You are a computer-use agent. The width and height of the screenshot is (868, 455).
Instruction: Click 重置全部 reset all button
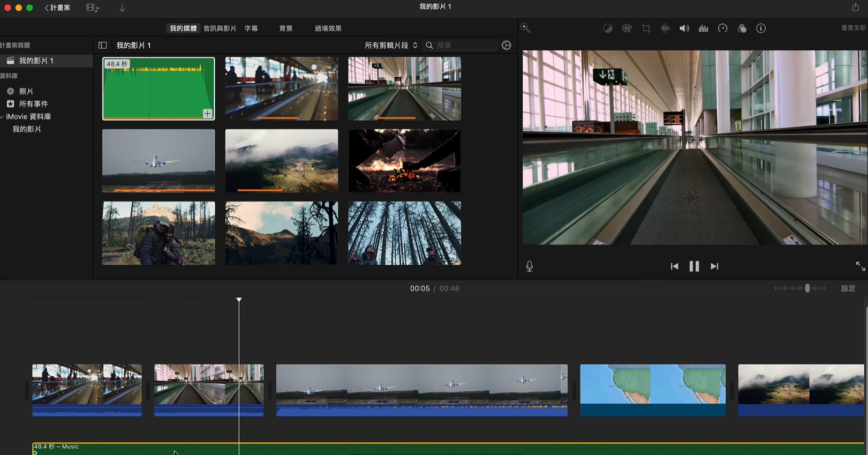pyautogui.click(x=854, y=28)
